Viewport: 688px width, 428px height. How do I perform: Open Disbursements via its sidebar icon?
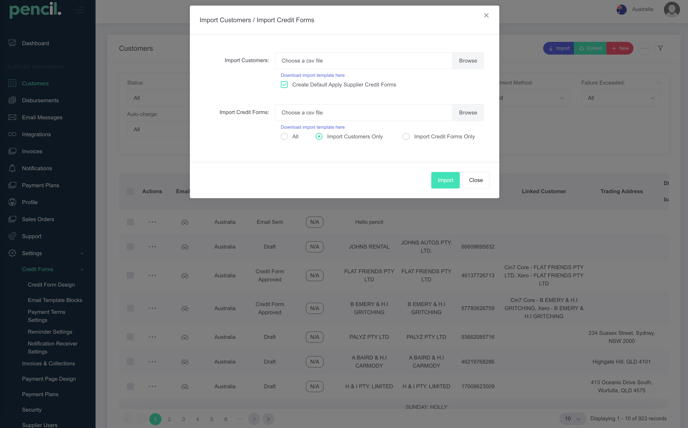coord(12,100)
